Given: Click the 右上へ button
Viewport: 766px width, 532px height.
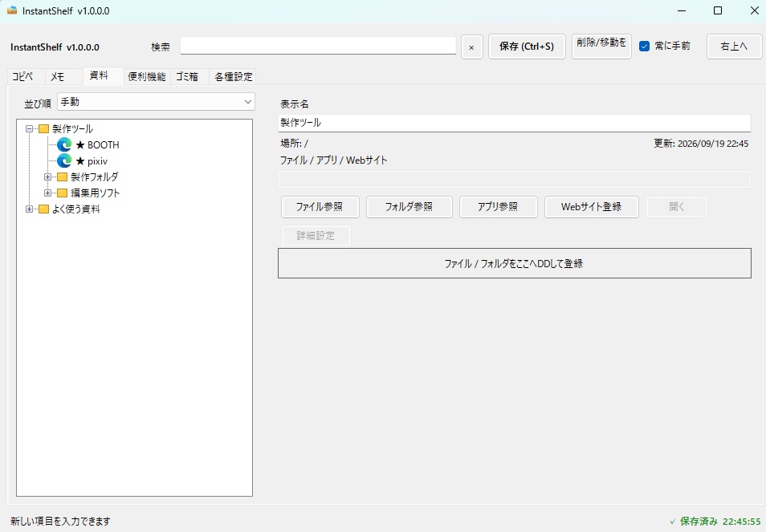Looking at the screenshot, I should (734, 47).
